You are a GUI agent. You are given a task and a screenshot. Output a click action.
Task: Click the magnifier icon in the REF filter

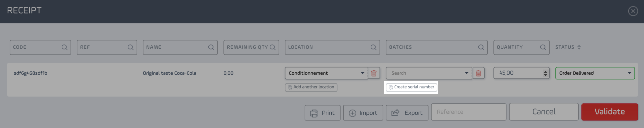coord(130,47)
